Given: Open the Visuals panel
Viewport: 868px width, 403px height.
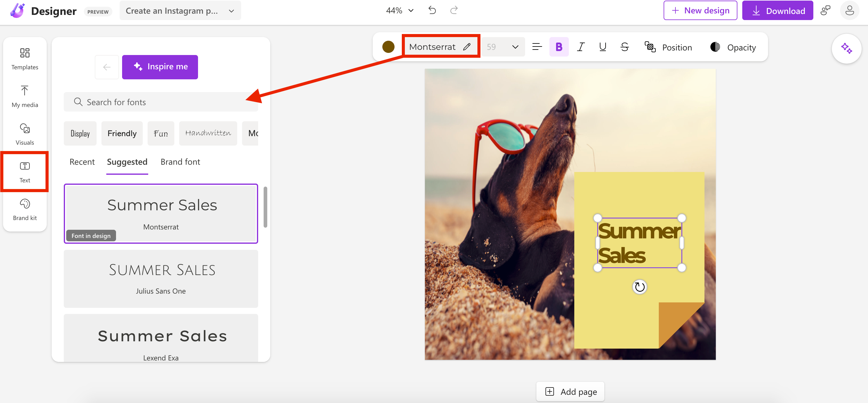Looking at the screenshot, I should pyautogui.click(x=24, y=133).
